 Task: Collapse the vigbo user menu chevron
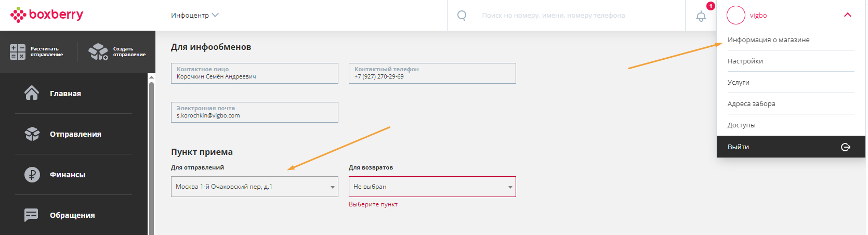point(848,15)
